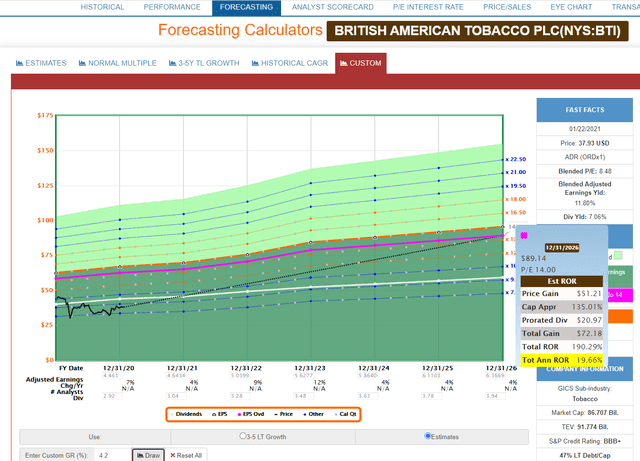
Task: Toggle EPS Ovd series in legend
Action: coord(251,414)
